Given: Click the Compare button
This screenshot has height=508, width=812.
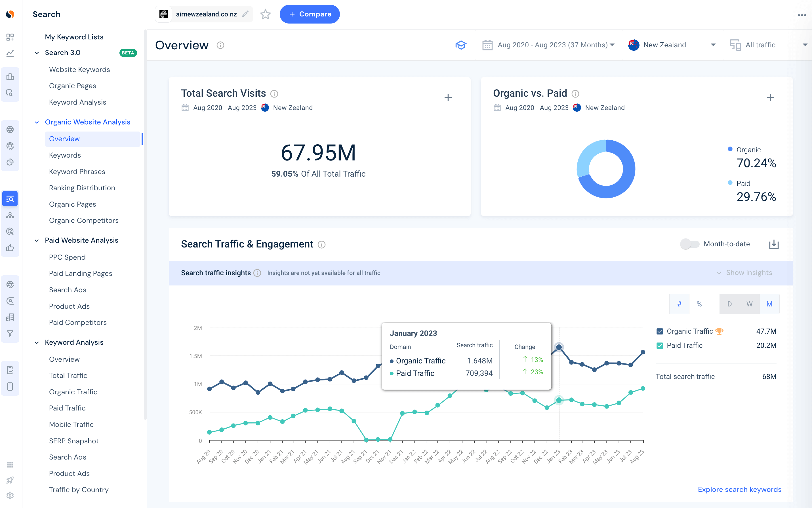Looking at the screenshot, I should pyautogui.click(x=309, y=14).
